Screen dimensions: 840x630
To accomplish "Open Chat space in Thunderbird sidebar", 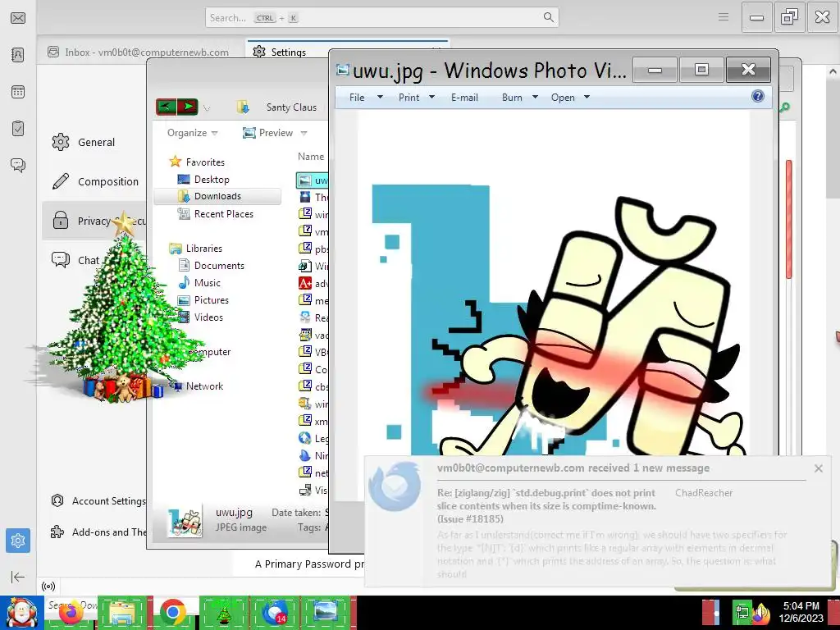I will [x=18, y=165].
